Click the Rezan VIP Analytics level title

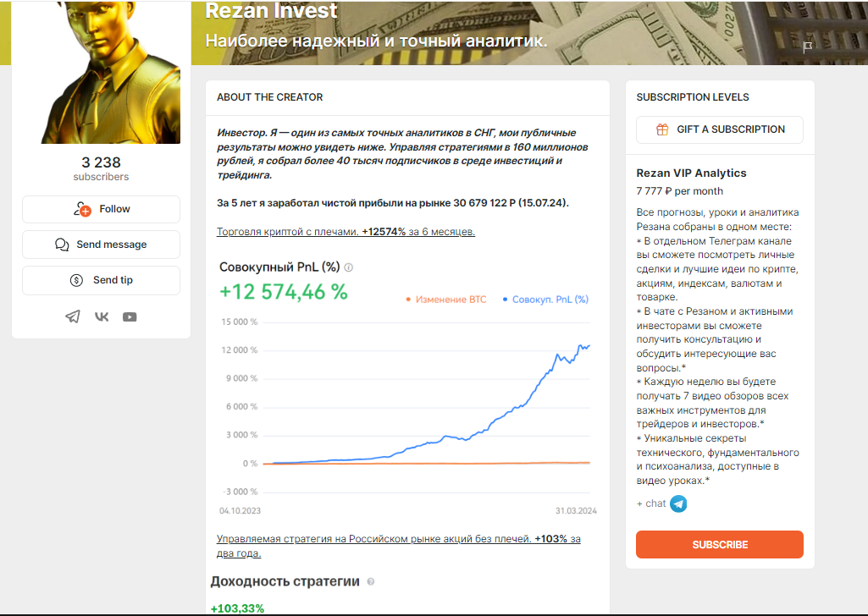(691, 173)
